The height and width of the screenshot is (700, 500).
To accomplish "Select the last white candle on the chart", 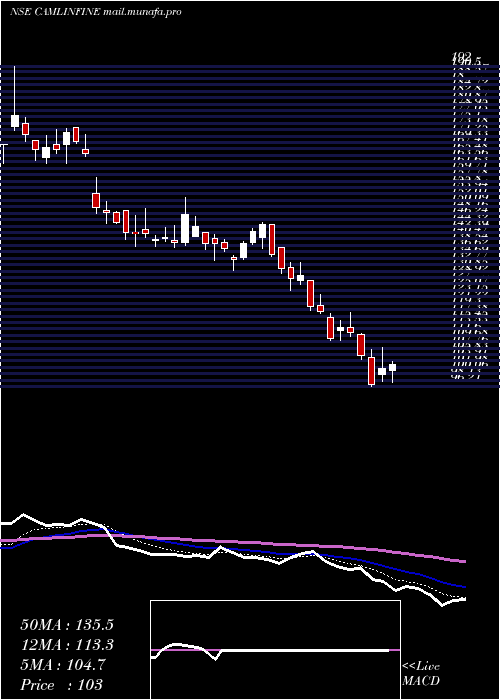I will pos(392,367).
